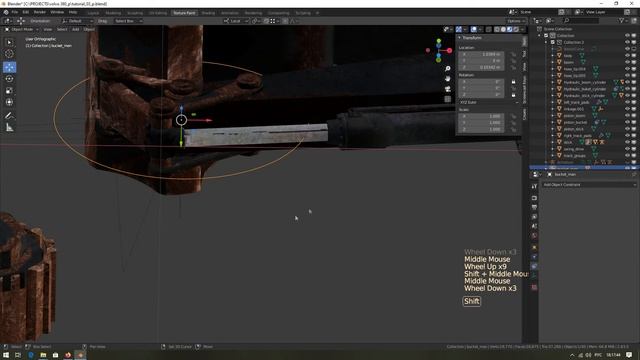Toggle viewport gizmo display button
640x360 pixels.
459,29
